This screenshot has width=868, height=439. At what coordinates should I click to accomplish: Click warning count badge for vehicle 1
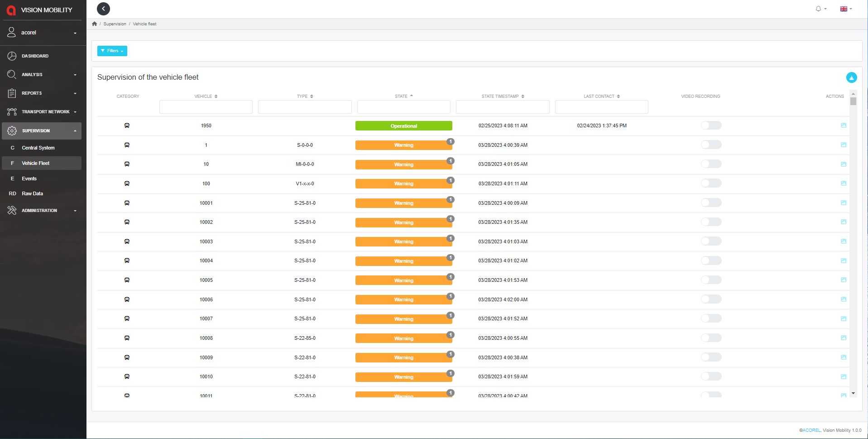[x=450, y=141]
